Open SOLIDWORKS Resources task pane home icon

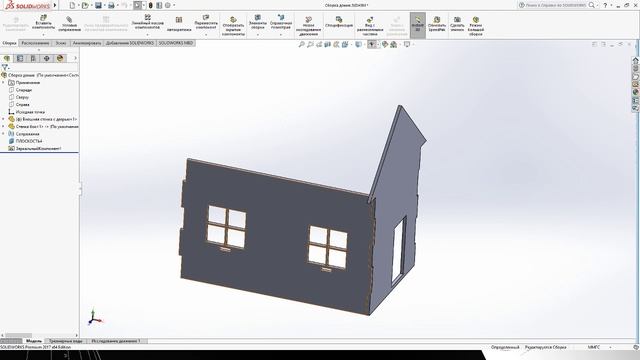pos(636,60)
